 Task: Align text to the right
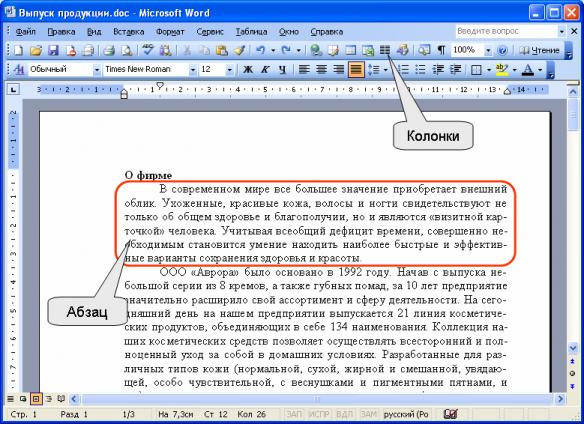coord(339,70)
